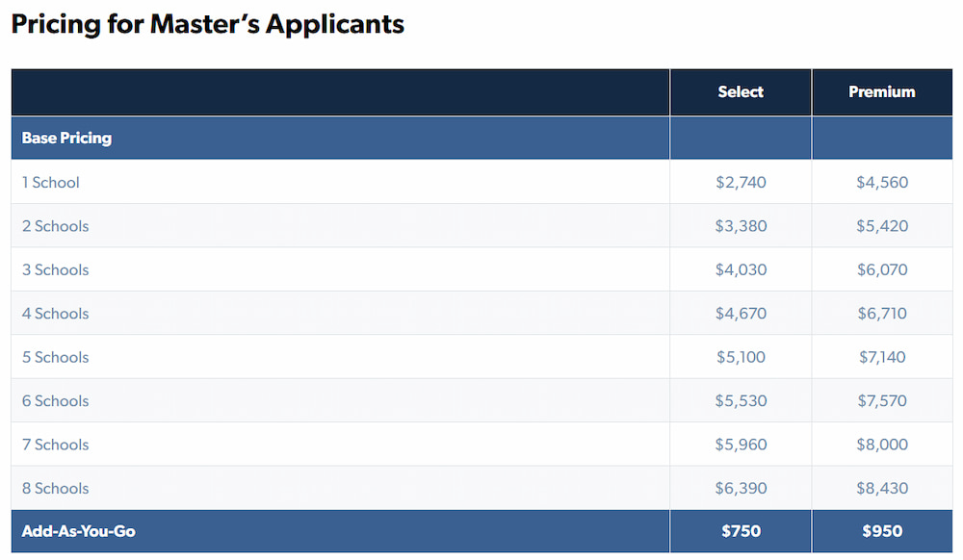
Task: Click the $950 Add-As-You-Go Premium price
Action: 882,531
